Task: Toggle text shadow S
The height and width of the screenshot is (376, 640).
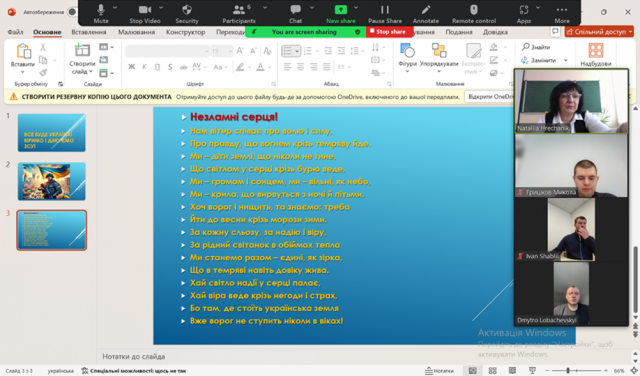Action: [x=170, y=67]
